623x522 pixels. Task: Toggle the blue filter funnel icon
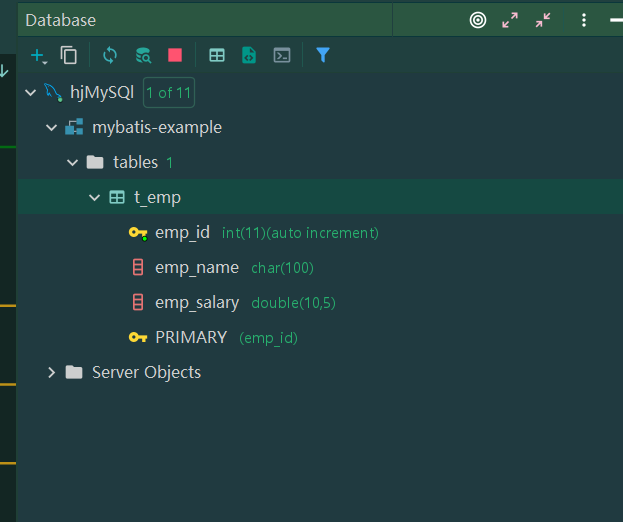[x=323, y=55]
